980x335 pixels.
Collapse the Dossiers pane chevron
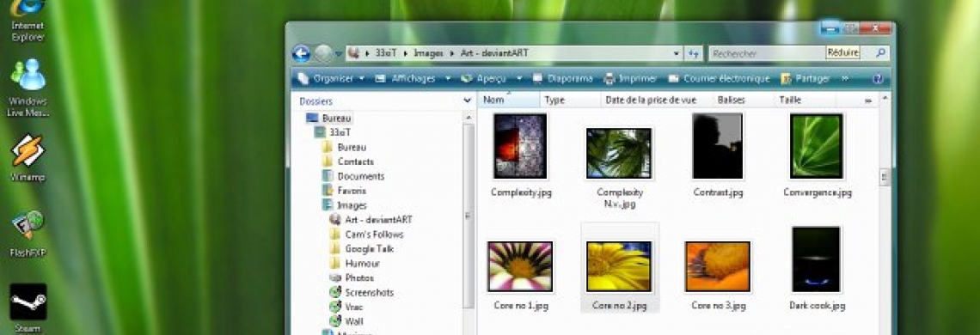pos(467,100)
